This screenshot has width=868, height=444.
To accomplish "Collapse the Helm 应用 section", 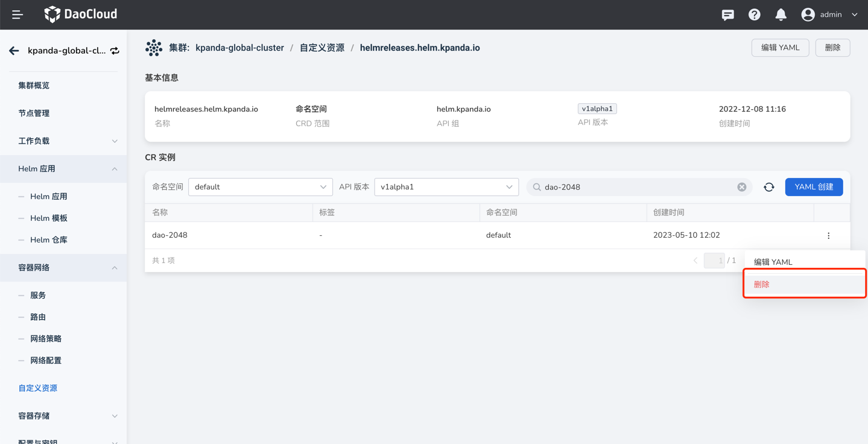I will click(x=63, y=169).
